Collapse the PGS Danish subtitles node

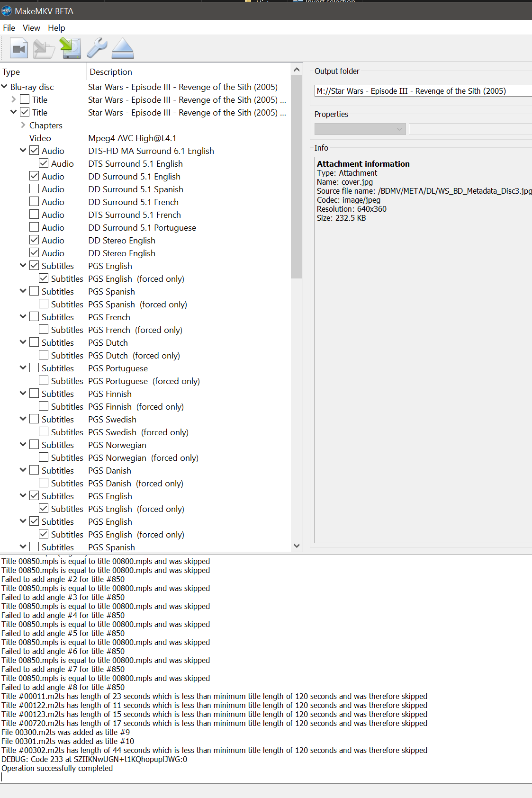coord(23,470)
